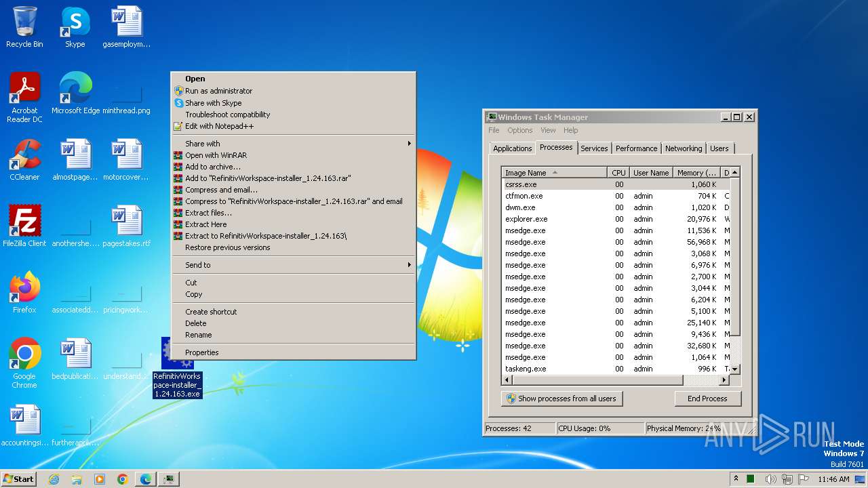
Task: Launch Firefox from the desktop icon
Action: pos(24,293)
